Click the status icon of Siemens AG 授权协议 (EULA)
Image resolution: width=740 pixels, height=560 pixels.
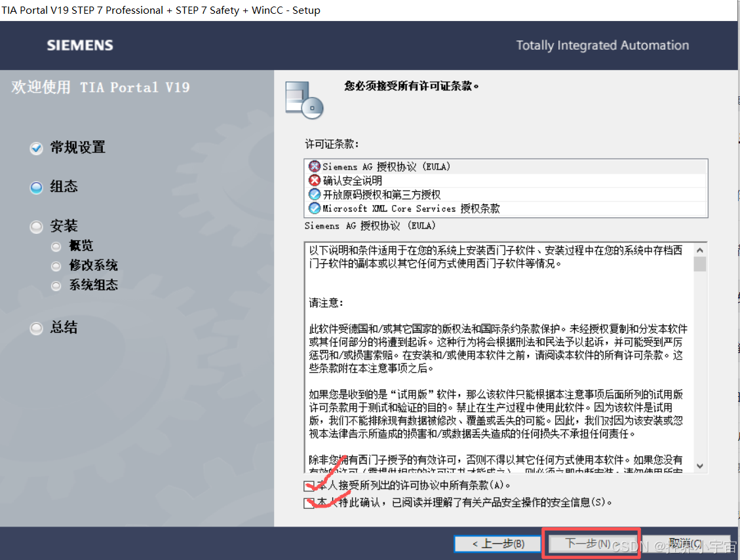click(315, 166)
